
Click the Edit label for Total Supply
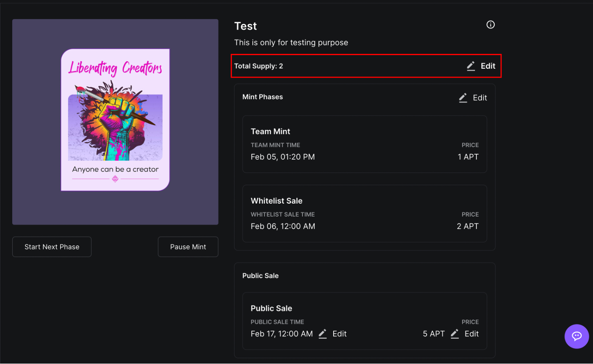pyautogui.click(x=488, y=66)
